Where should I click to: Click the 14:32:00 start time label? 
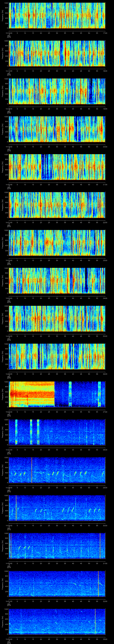[x=9, y=639]
